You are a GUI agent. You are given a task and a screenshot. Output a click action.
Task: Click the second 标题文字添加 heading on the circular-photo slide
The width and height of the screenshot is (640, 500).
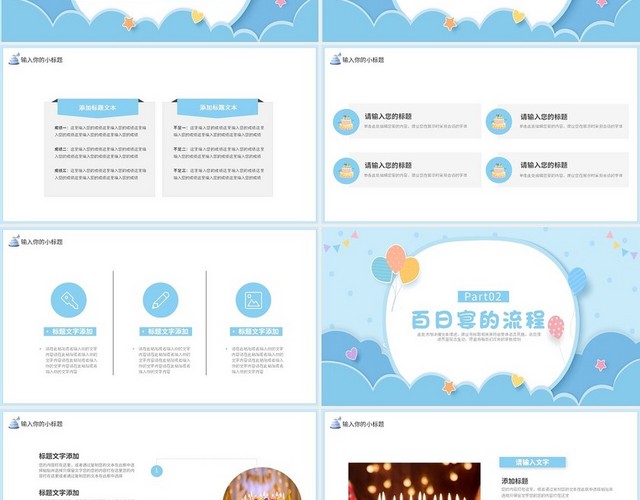[x=59, y=493]
